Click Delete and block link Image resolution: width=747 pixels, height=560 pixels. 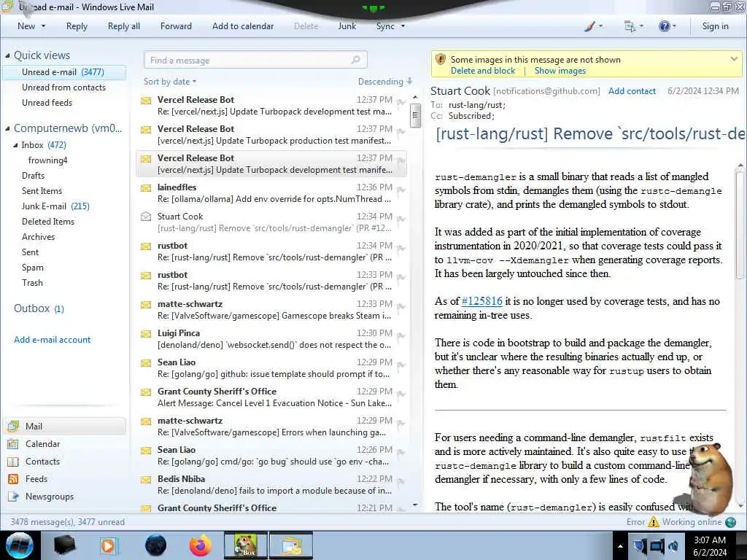483,71
